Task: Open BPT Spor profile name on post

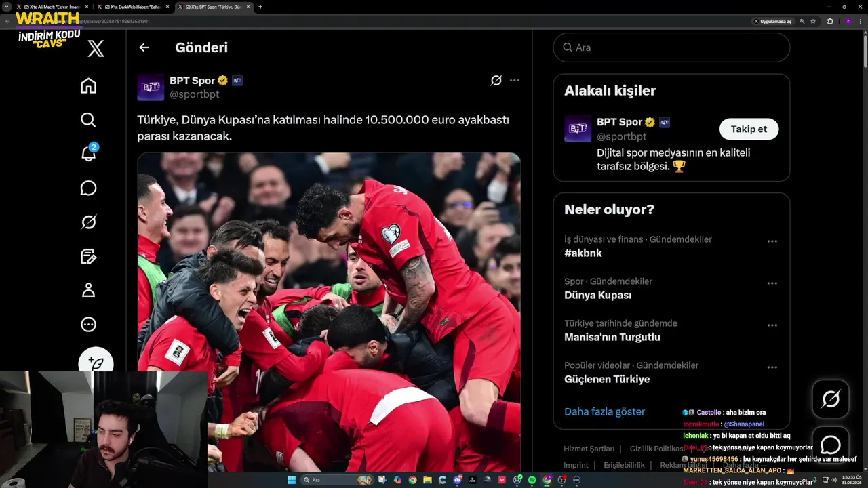Action: pyautogui.click(x=192, y=80)
